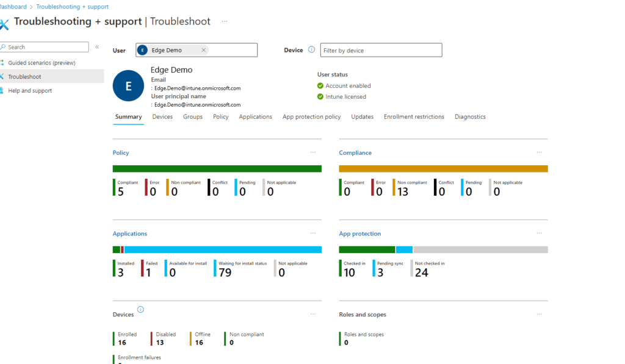625x364 pixels.
Task: Click the Applications heading link
Action: pyautogui.click(x=130, y=234)
